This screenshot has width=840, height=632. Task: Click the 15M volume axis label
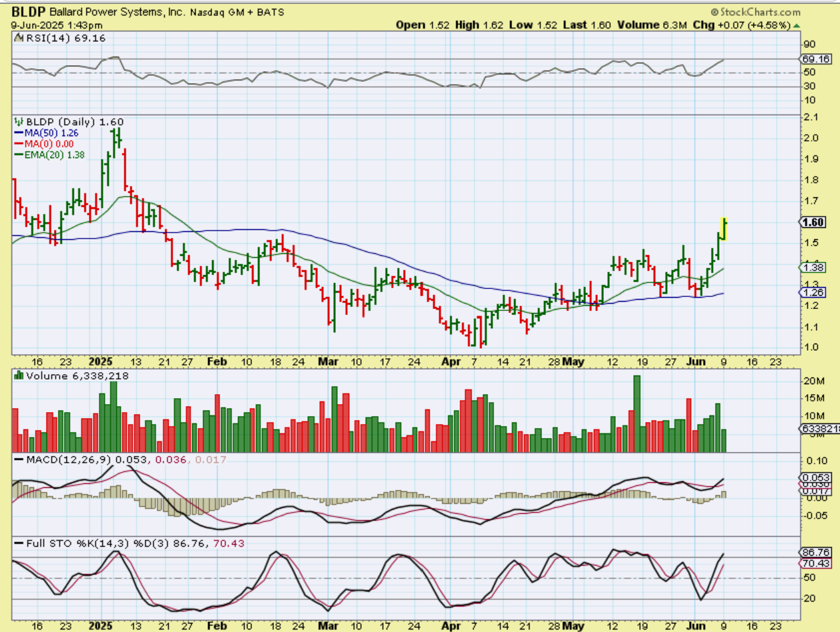click(814, 399)
